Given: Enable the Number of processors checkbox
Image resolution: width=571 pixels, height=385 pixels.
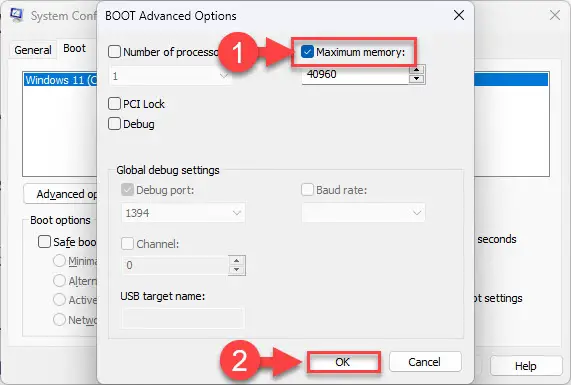Looking at the screenshot, I should (x=114, y=52).
